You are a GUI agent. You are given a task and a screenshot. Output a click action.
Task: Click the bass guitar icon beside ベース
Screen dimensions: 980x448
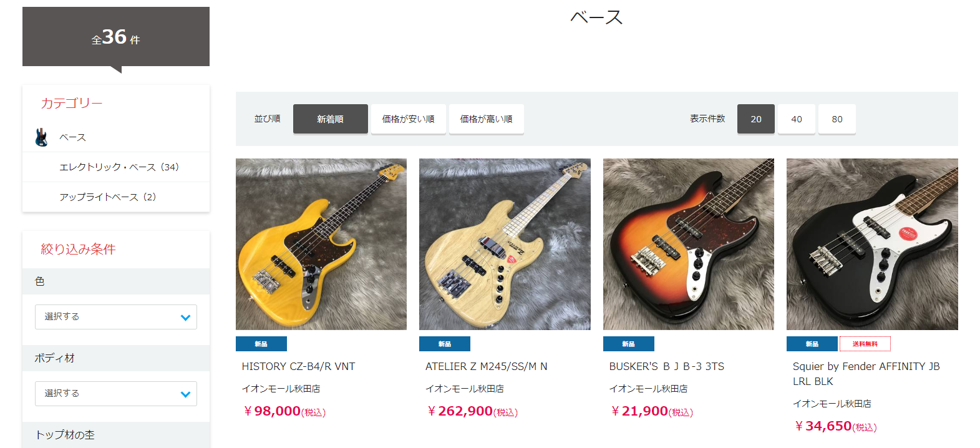[41, 137]
